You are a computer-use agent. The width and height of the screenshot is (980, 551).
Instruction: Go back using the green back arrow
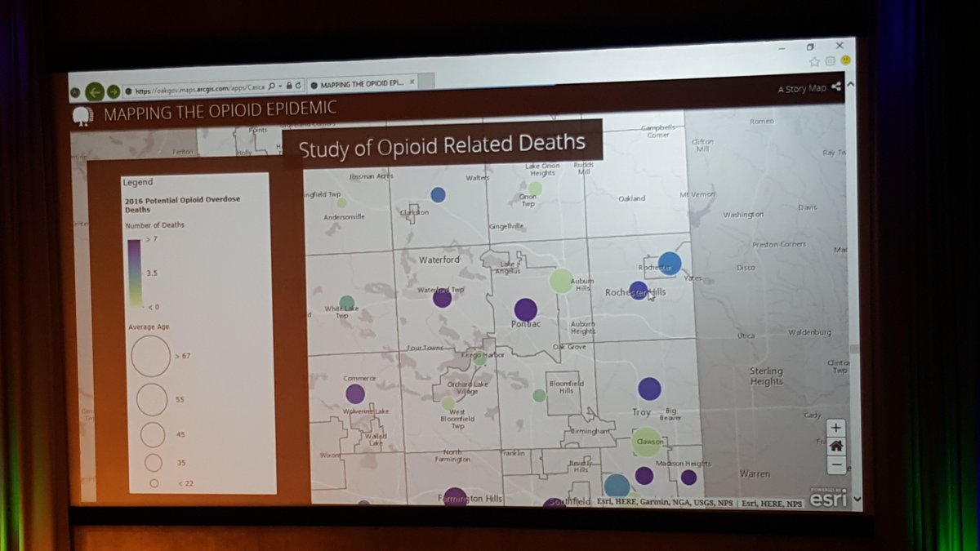[x=94, y=92]
